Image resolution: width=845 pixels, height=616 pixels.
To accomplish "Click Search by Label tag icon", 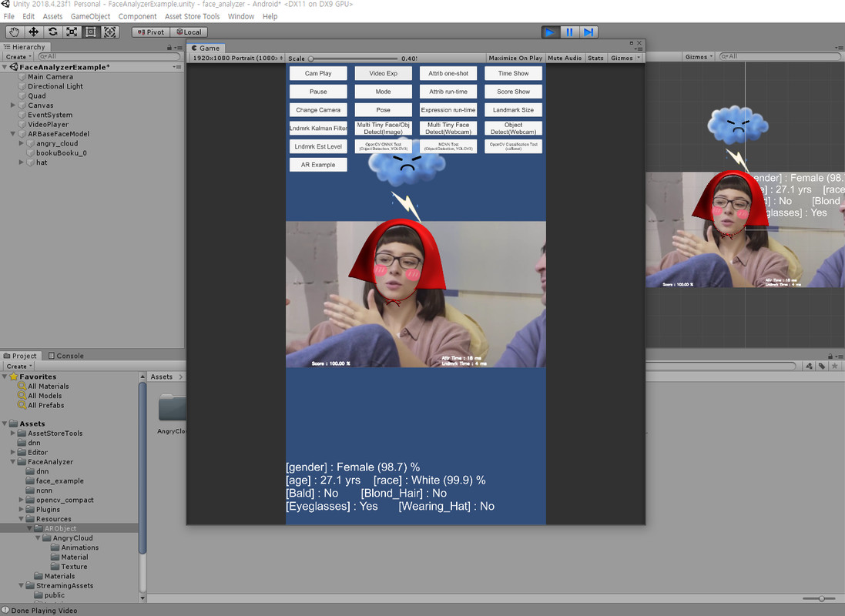I will coord(822,366).
